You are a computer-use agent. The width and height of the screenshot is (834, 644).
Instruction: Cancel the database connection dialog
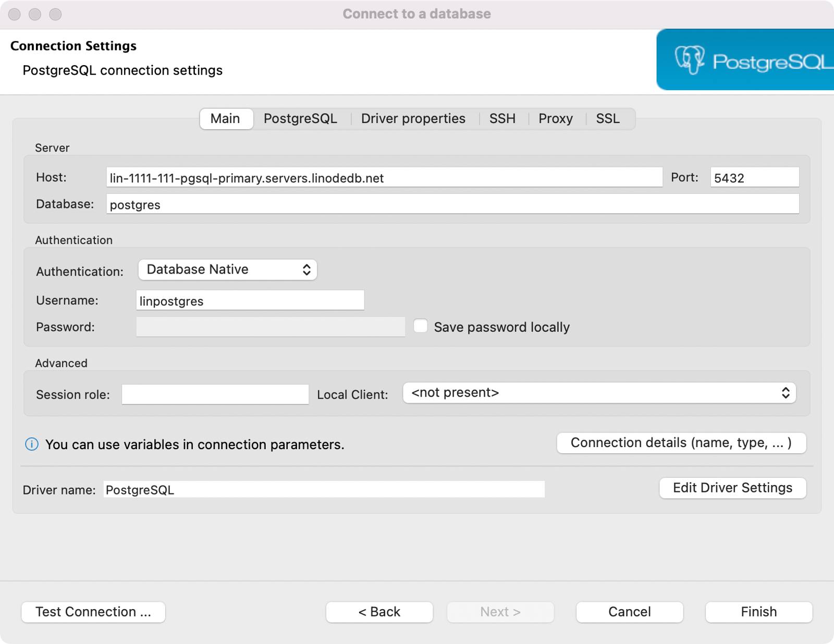pos(629,612)
